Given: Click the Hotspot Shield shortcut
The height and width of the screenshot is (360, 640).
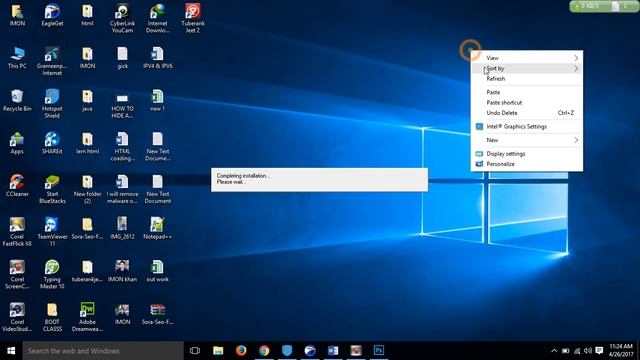Looking at the screenshot, I should click(52, 104).
